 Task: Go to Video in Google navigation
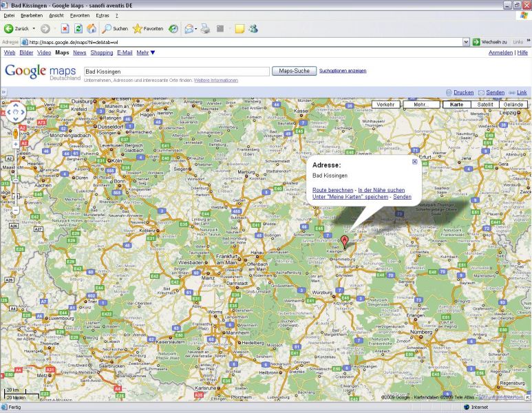[x=44, y=52]
